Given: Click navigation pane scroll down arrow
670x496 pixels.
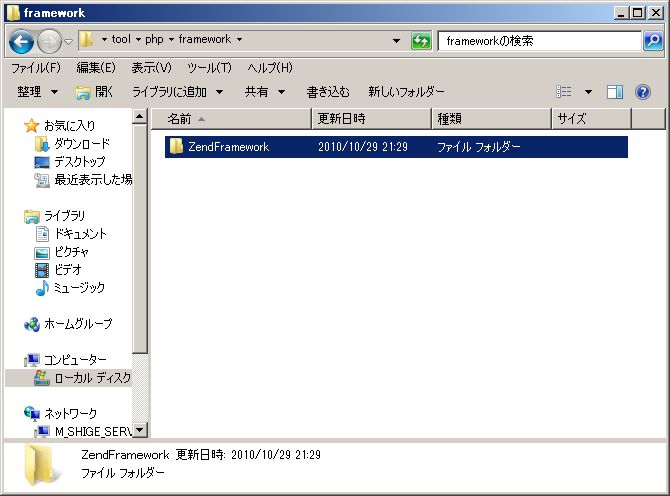Looking at the screenshot, I should tap(140, 430).
